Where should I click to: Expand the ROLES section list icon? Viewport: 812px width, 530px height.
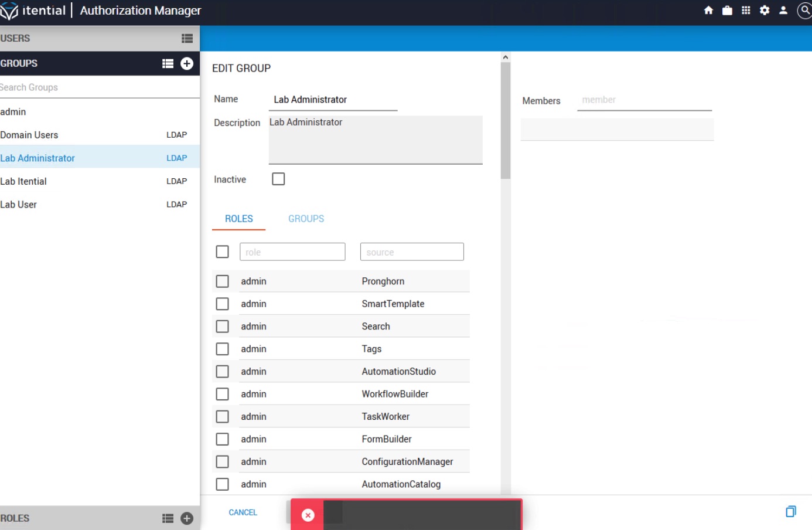coord(168,518)
